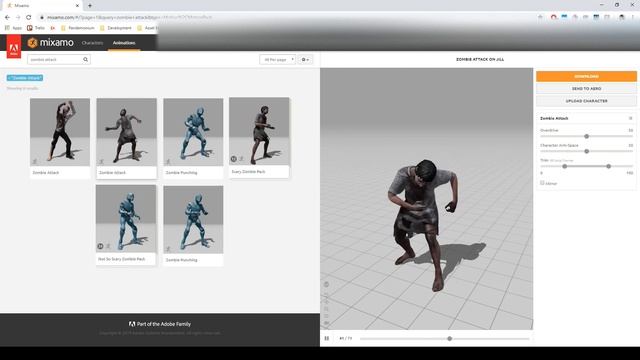Click the animation timeline scrubber handle
640x360 pixels.
[x=449, y=339]
